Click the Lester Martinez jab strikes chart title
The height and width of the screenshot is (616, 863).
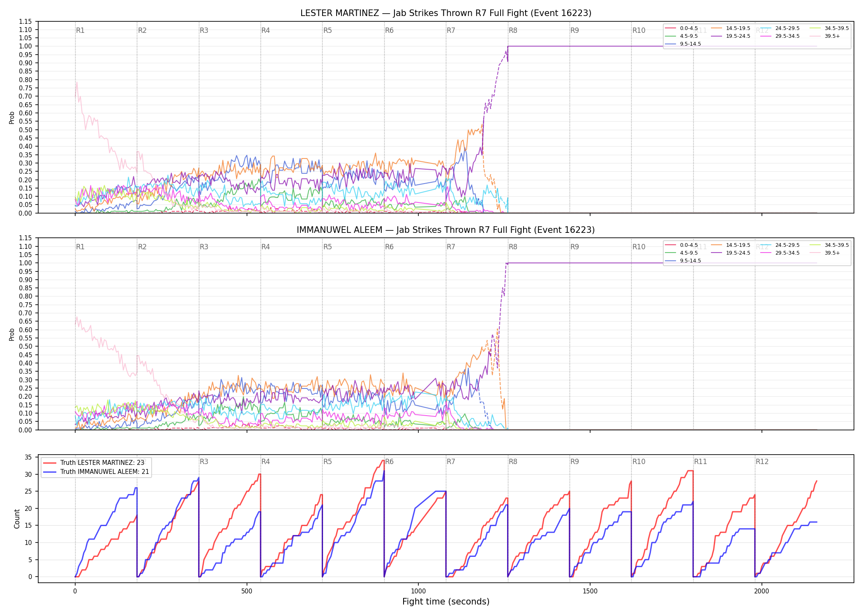tap(446, 13)
